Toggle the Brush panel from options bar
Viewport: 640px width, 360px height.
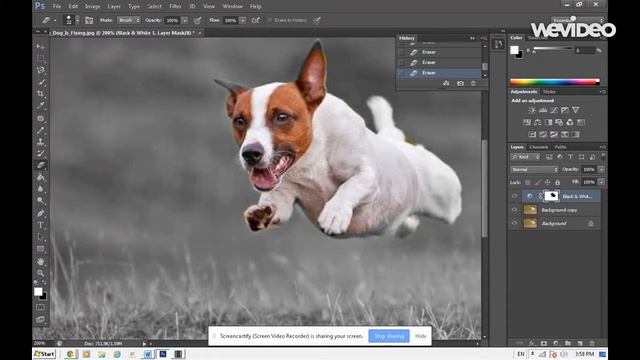(x=89, y=20)
